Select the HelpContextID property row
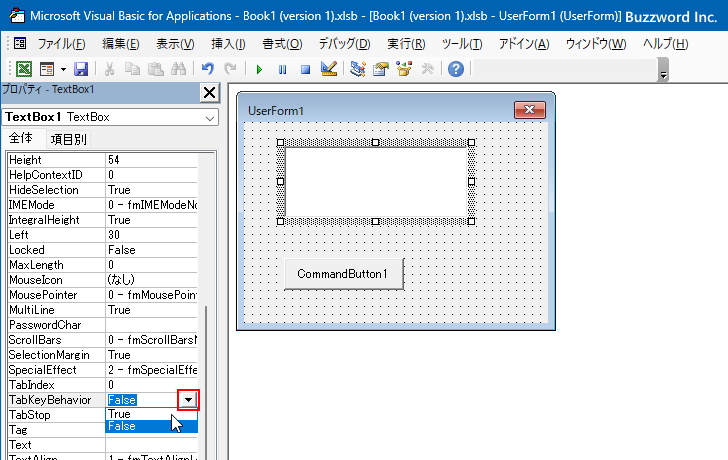This screenshot has height=460, width=728. click(x=103, y=175)
